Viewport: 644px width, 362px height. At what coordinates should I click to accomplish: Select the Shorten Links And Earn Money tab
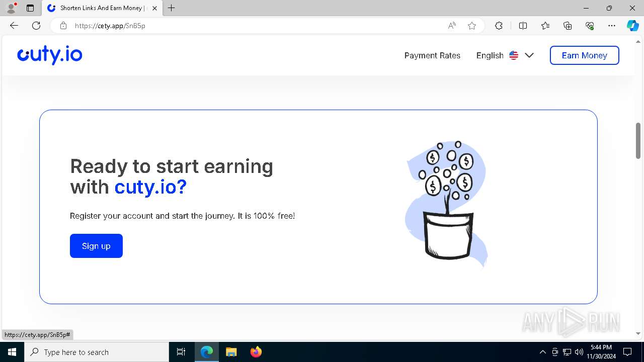click(102, 8)
